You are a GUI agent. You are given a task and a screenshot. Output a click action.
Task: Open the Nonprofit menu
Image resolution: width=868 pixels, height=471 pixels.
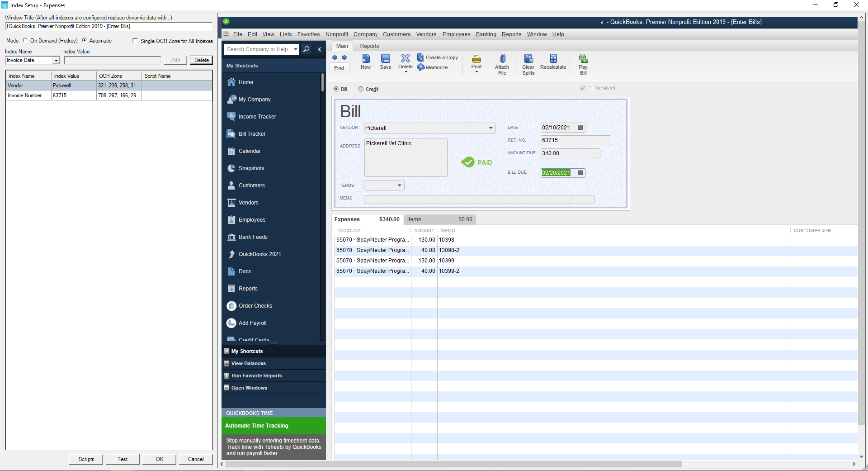click(337, 34)
